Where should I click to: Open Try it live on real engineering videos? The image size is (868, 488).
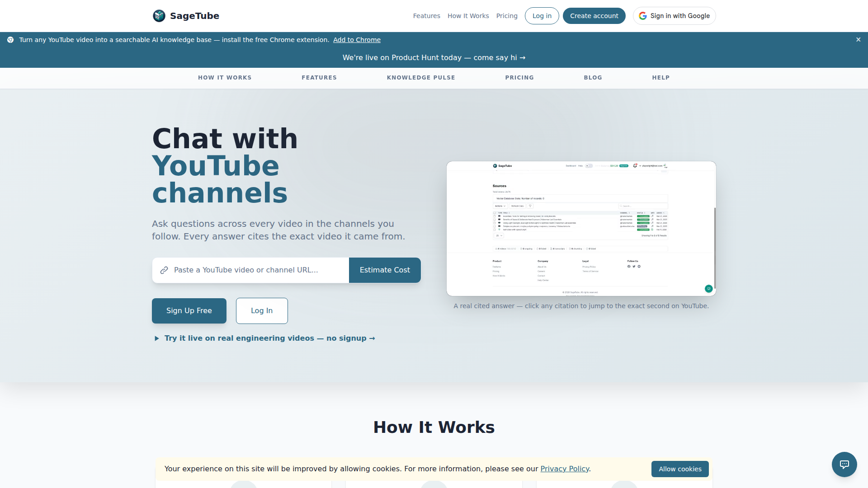(x=269, y=338)
